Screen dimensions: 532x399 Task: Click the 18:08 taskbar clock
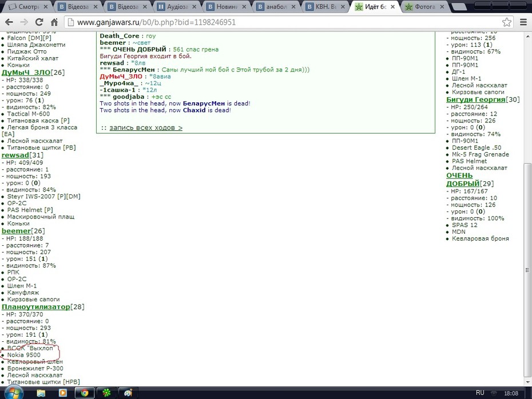pos(511,393)
